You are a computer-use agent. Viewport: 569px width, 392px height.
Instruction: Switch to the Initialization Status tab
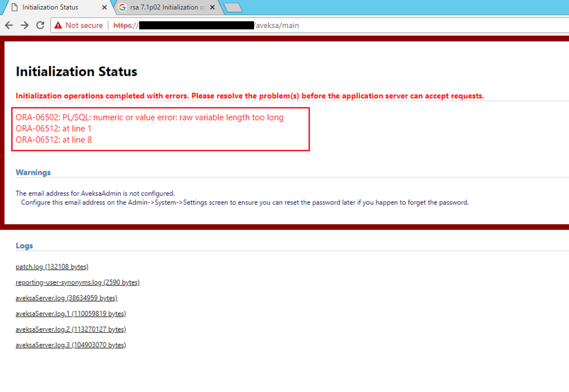tap(50, 7)
